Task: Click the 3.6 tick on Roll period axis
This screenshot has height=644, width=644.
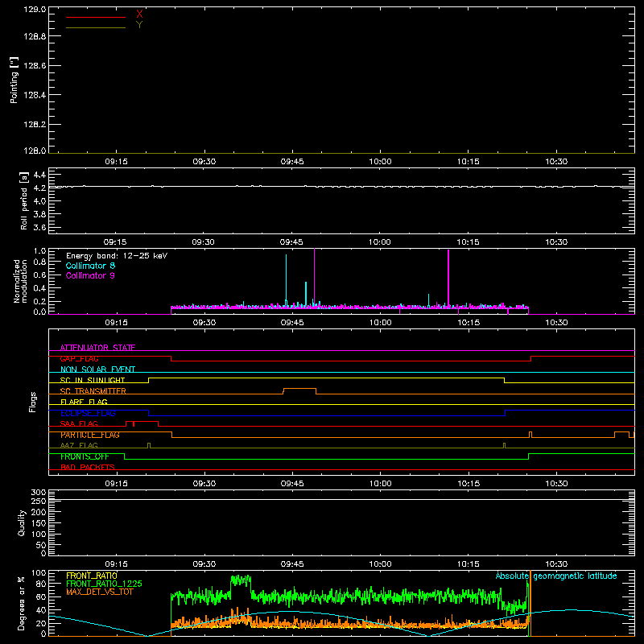Action: (x=39, y=227)
